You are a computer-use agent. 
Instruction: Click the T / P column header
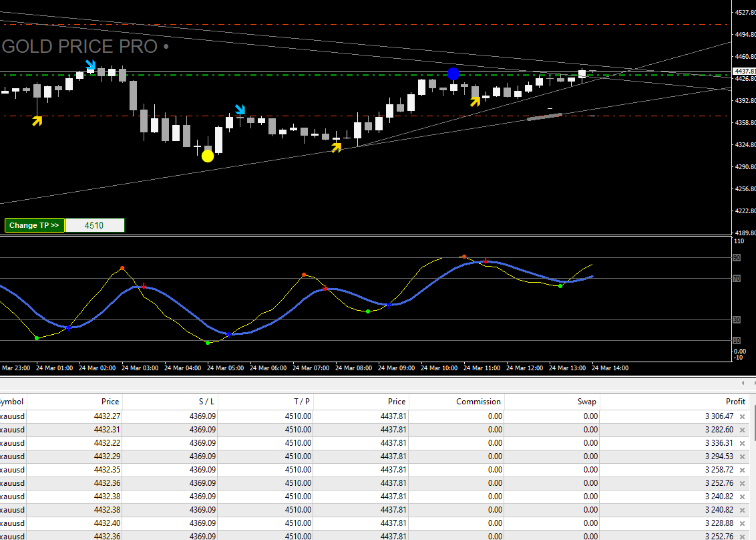click(x=302, y=402)
